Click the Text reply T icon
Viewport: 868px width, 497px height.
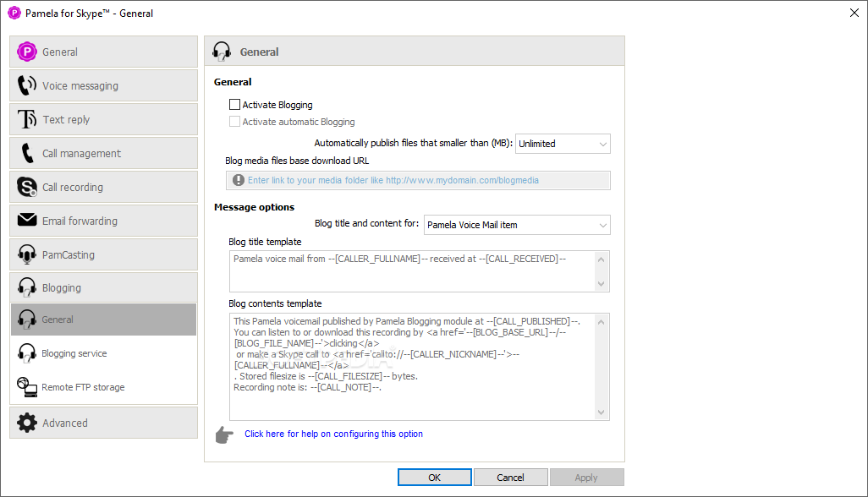(26, 119)
